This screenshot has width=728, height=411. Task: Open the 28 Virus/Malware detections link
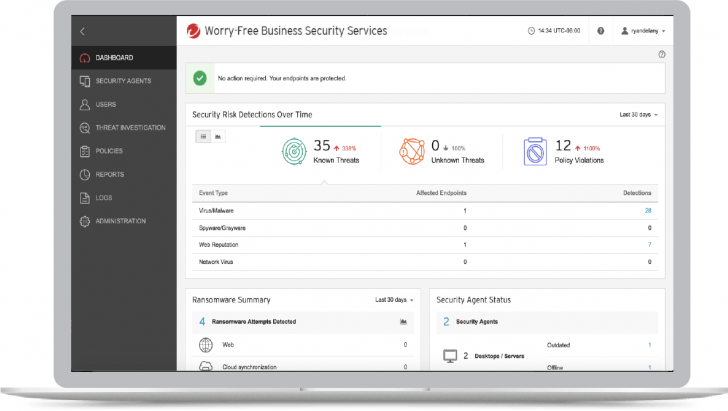[x=648, y=211]
